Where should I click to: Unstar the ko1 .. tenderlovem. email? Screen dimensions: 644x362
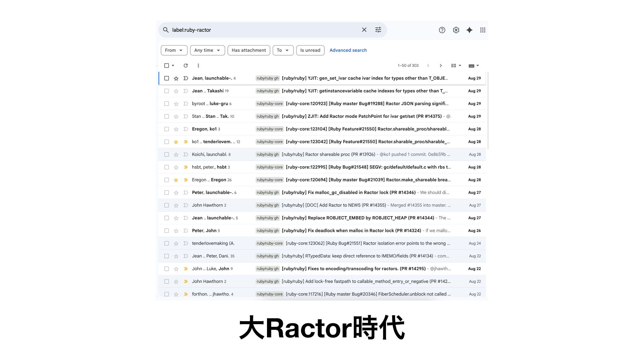176,142
